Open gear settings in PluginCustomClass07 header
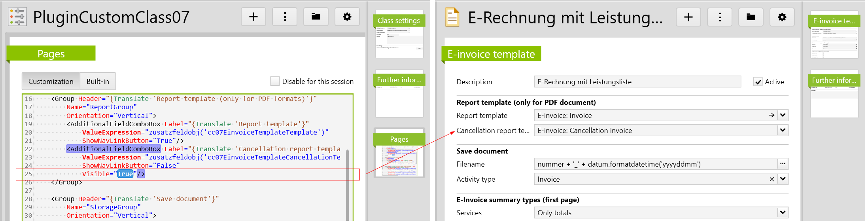This screenshot has width=868, height=222. pos(347,17)
